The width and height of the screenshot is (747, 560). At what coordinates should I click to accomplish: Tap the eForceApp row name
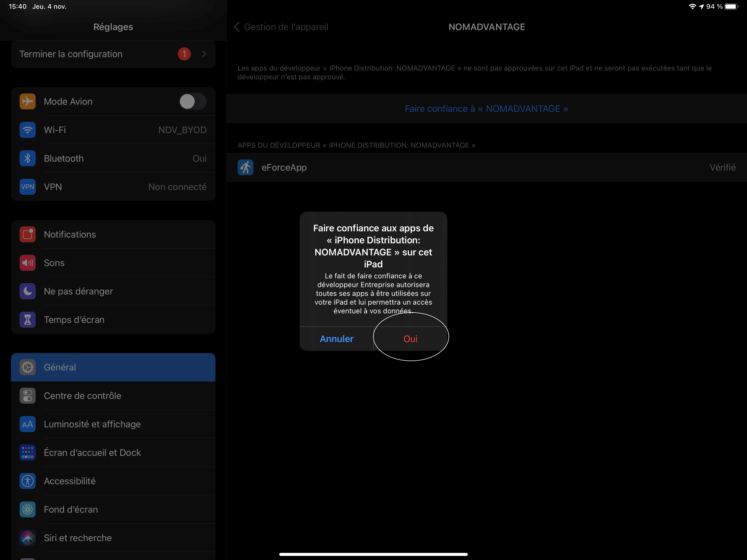[x=284, y=168]
